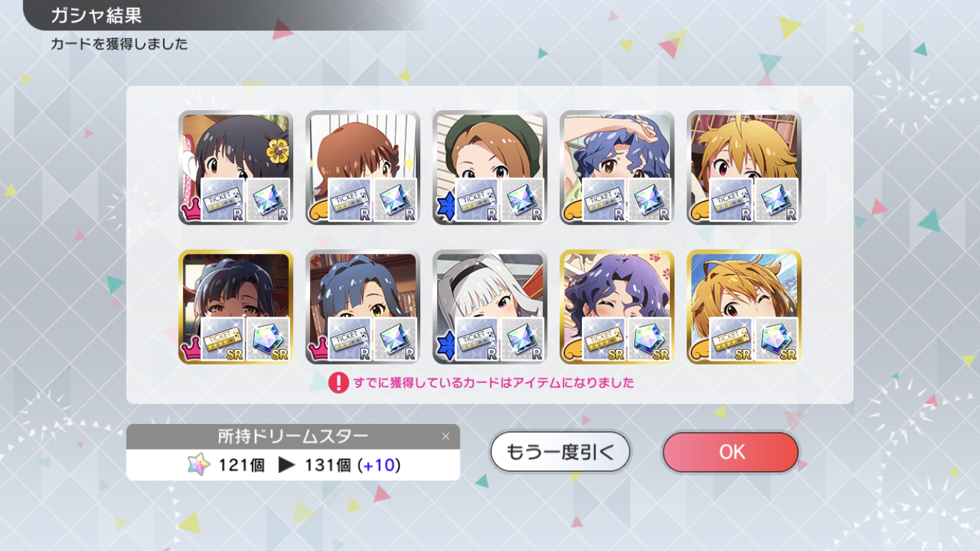Open the green beret girl card
Screen dimensions: 980x551
tap(490, 168)
